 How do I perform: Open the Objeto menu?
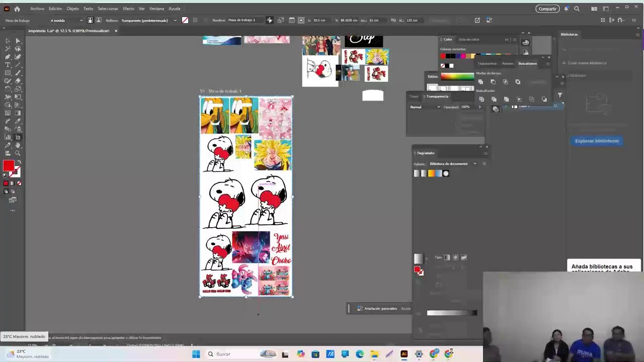tap(72, 9)
